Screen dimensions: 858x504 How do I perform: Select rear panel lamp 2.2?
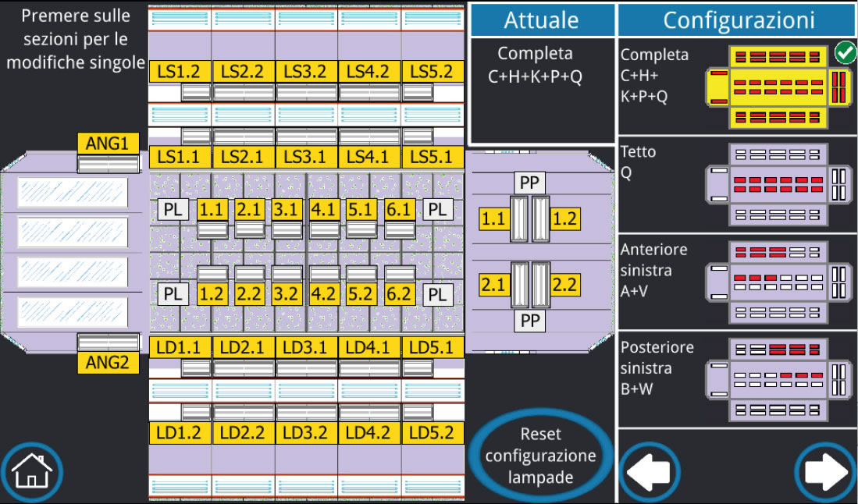(x=564, y=285)
